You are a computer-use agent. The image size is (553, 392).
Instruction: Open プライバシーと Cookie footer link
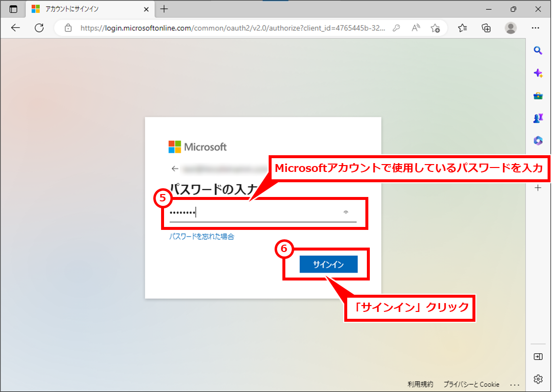click(471, 384)
